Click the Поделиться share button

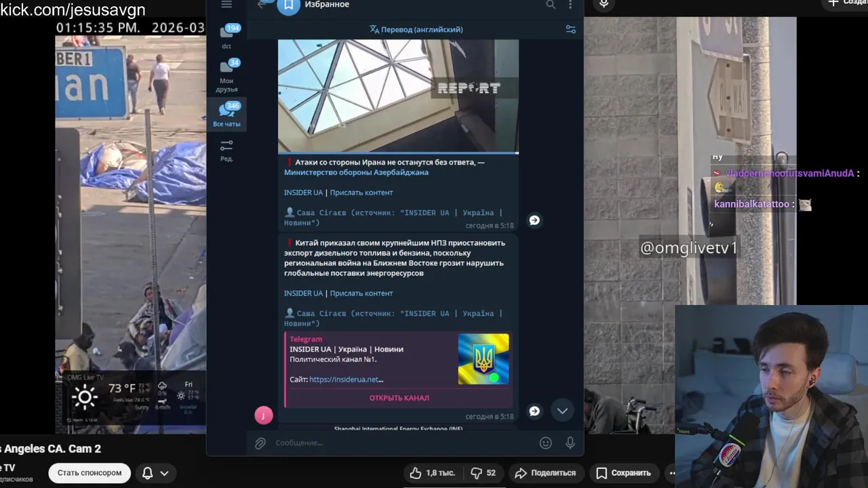545,473
